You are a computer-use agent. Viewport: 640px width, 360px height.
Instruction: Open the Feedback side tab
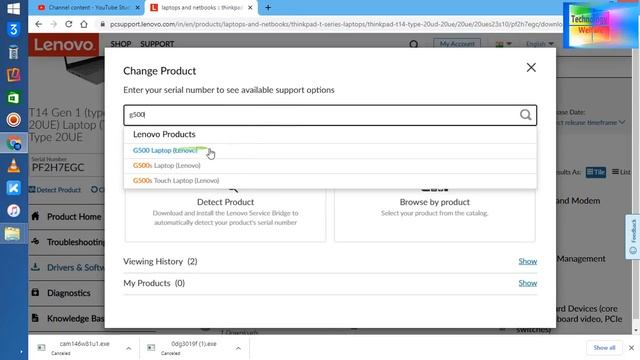632,237
